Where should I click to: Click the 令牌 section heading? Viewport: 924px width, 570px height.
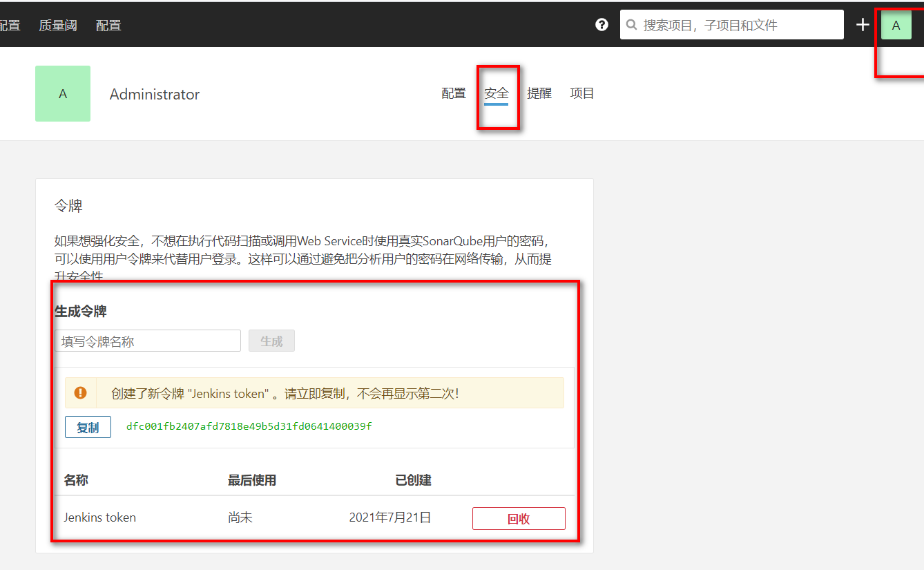68,206
